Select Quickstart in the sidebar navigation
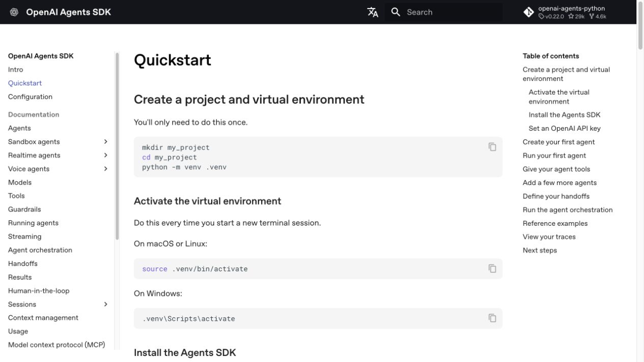644x362 pixels. 25,83
